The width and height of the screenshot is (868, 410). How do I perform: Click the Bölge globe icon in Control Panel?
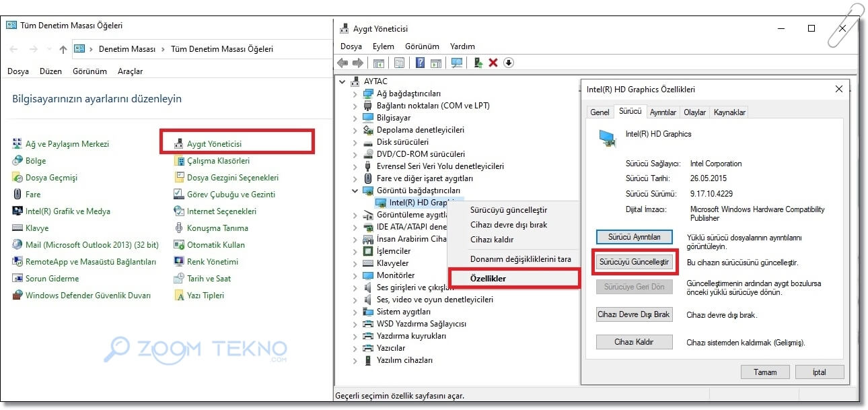point(17,161)
